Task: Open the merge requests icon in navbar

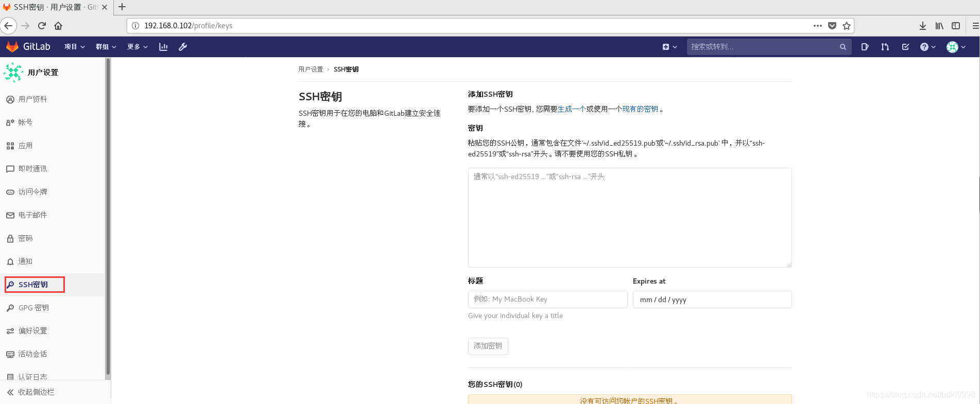Action: pyautogui.click(x=885, y=47)
